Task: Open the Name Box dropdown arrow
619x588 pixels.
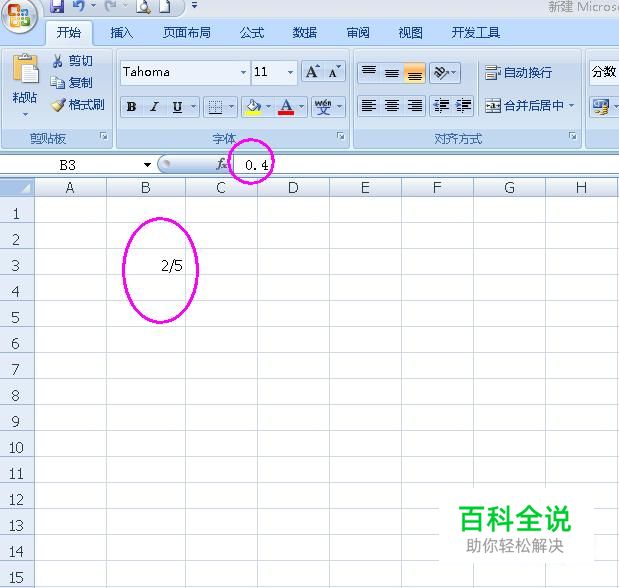Action: click(x=147, y=165)
